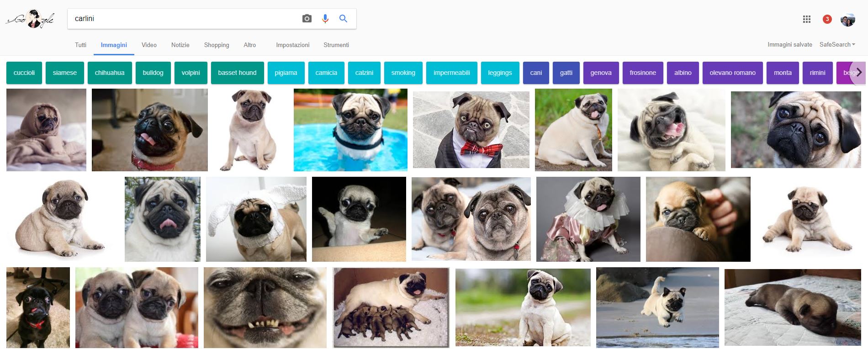Viewport: 868px width, 349px height.
Task: Open the two pug puppies cuddling image
Action: [x=137, y=307]
